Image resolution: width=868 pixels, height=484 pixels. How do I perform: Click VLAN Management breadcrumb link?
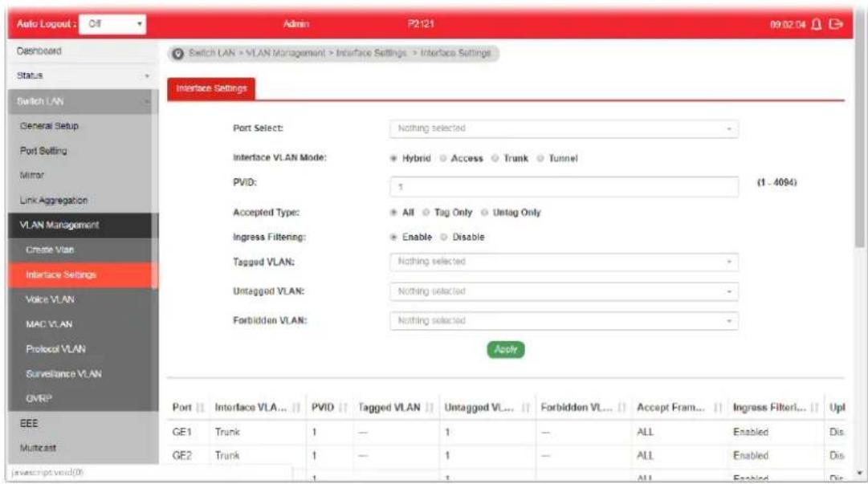click(285, 53)
